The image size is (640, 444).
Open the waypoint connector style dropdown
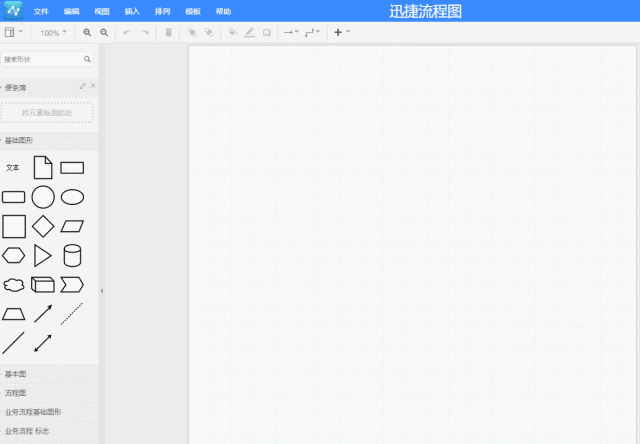pyautogui.click(x=312, y=32)
